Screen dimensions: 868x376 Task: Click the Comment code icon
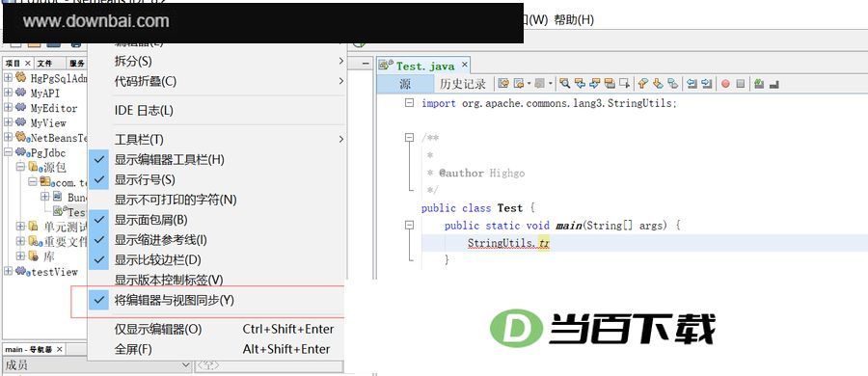(759, 84)
